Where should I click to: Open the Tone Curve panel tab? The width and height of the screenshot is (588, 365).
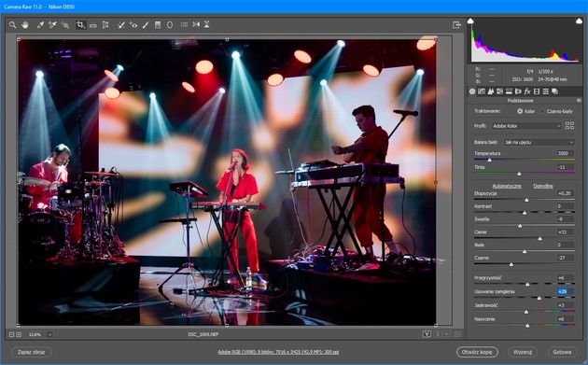point(482,91)
